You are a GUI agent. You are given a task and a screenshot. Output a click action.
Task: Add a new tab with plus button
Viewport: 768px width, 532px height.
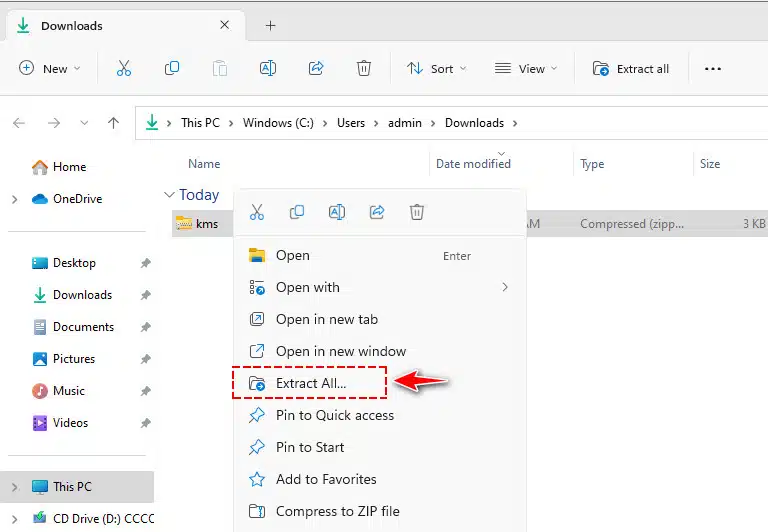270,25
